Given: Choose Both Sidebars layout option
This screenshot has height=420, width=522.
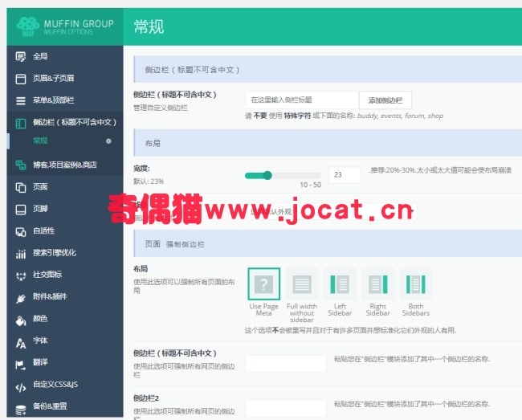Looking at the screenshot, I should [416, 284].
